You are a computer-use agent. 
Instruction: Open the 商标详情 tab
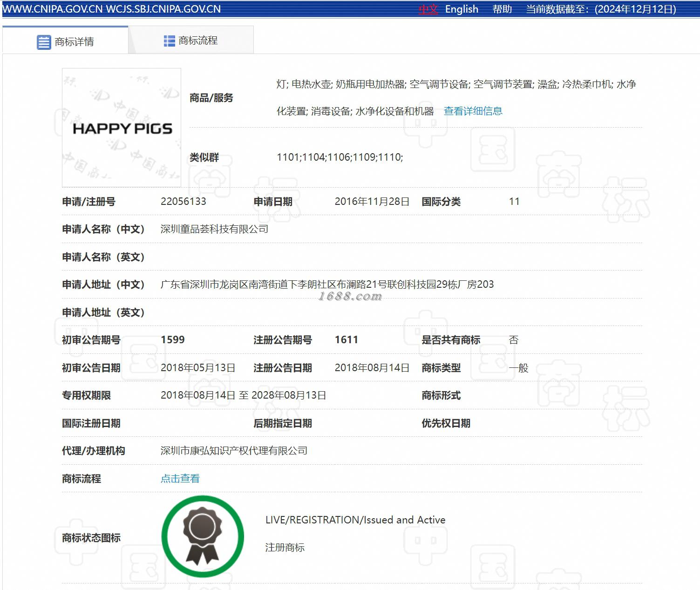point(65,41)
